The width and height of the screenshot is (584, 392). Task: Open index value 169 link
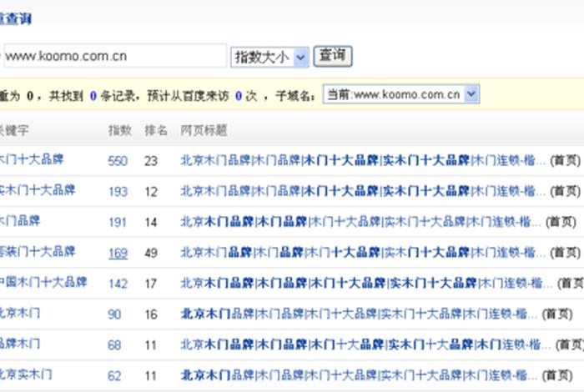118,254
